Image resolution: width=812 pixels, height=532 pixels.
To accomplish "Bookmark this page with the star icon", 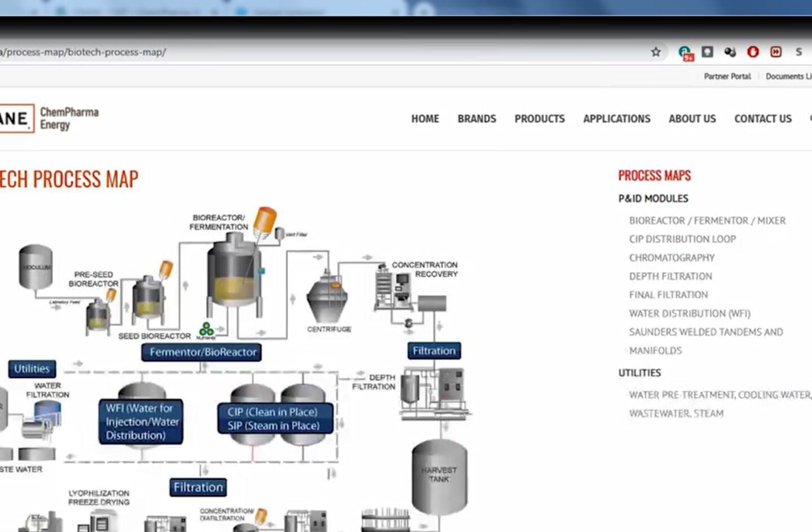I will click(655, 52).
